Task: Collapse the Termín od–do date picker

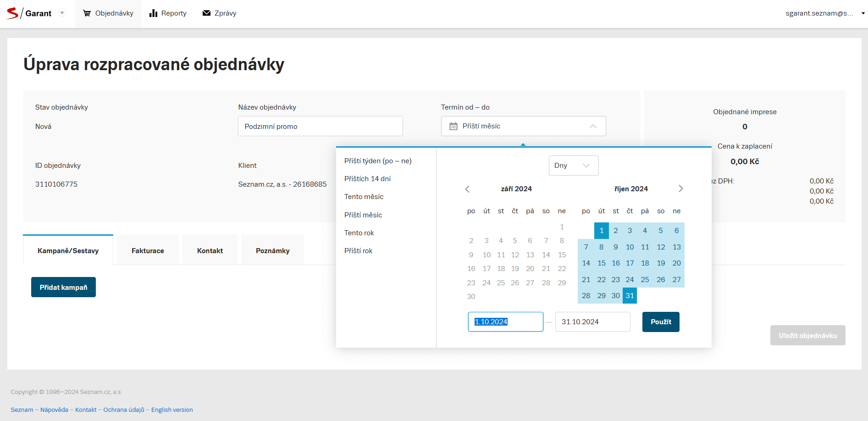Action: pyautogui.click(x=593, y=126)
